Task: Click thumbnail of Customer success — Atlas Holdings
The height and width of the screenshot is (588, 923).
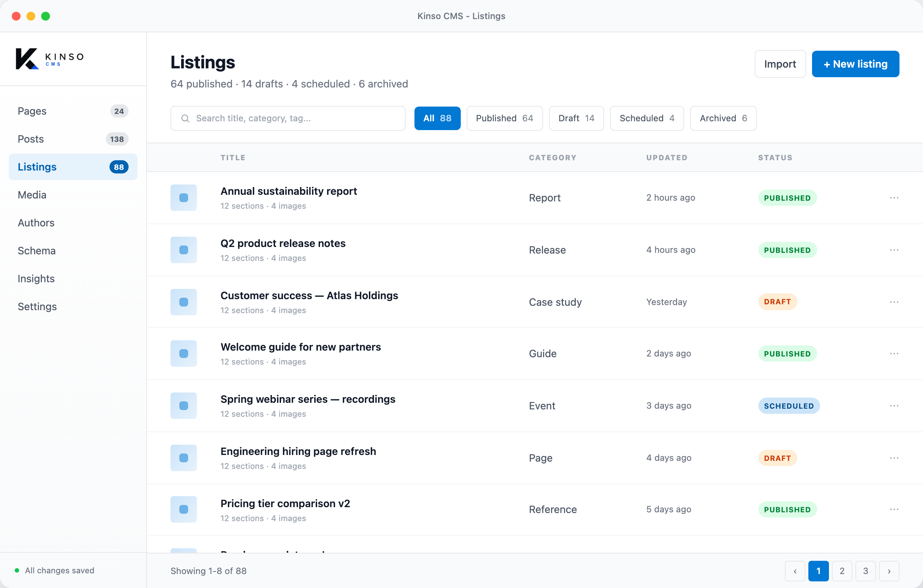Action: tap(184, 302)
